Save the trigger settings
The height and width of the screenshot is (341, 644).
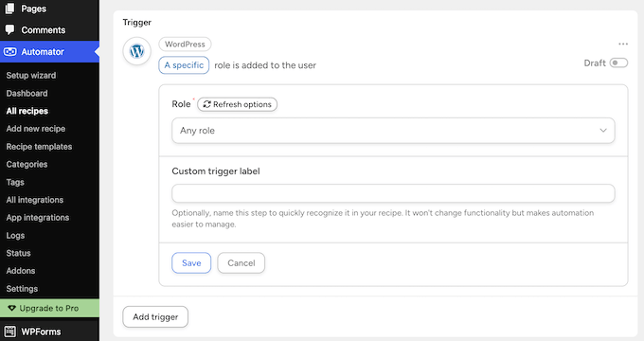pos(191,263)
